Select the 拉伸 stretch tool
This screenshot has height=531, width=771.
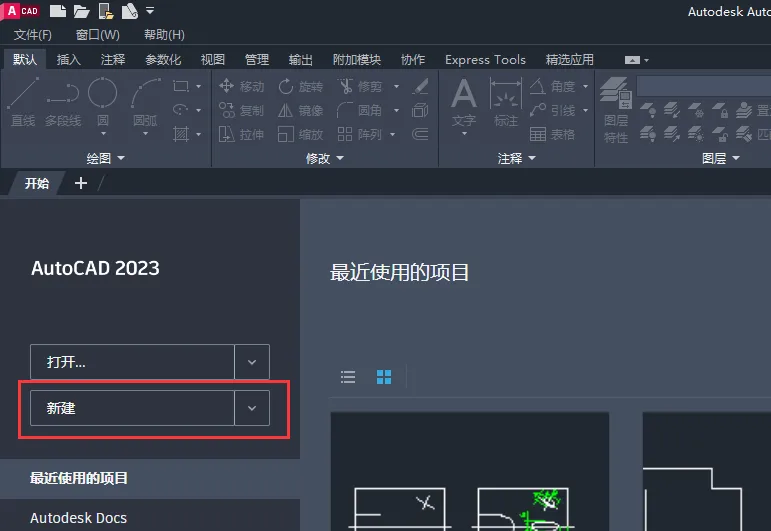click(x=242, y=134)
